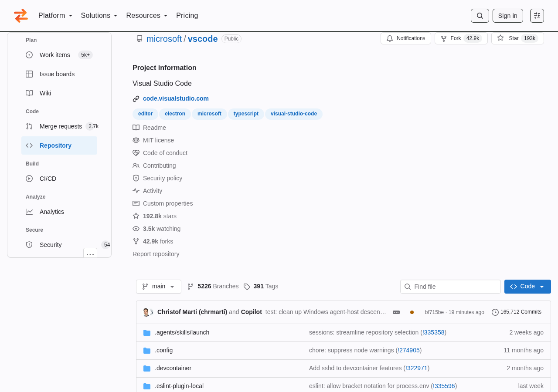Image resolution: width=558 pixels, height=392 pixels.
Task: Select Work items in sidebar
Action: pyautogui.click(x=59, y=55)
